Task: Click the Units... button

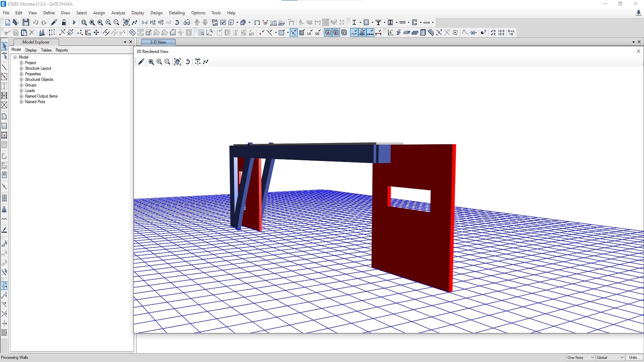Action: click(634, 358)
